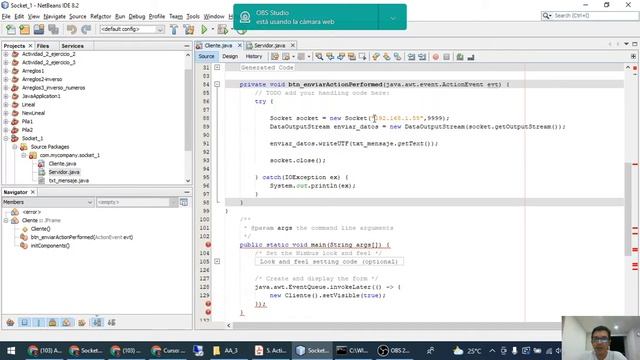Collapse the Socket_1 project node

tap(6, 138)
